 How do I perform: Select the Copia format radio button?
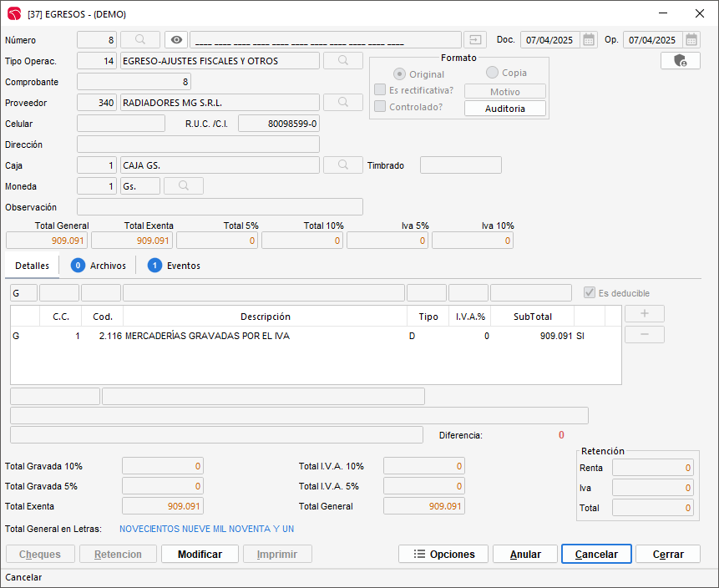pyautogui.click(x=492, y=73)
